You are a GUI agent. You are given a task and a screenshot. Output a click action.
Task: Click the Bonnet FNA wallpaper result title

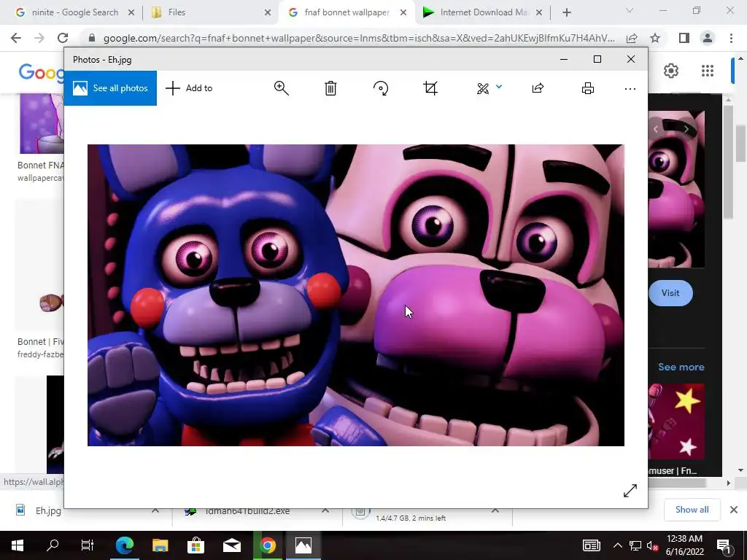[41, 166]
